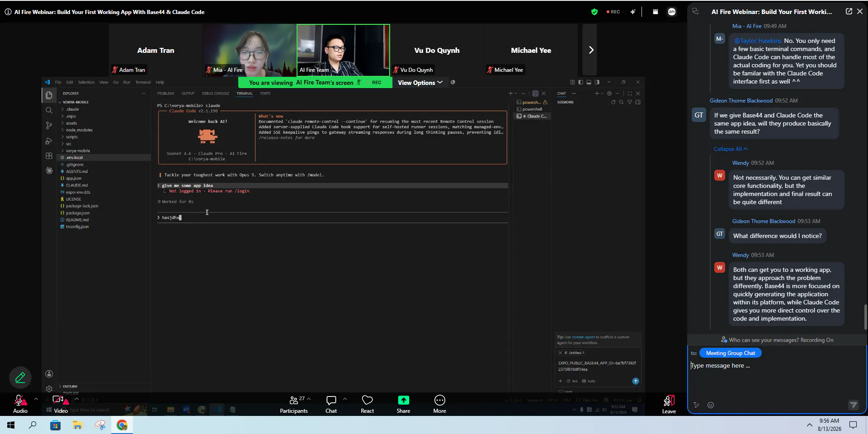Select the AI Fire Team video thumbnail

coord(343,50)
